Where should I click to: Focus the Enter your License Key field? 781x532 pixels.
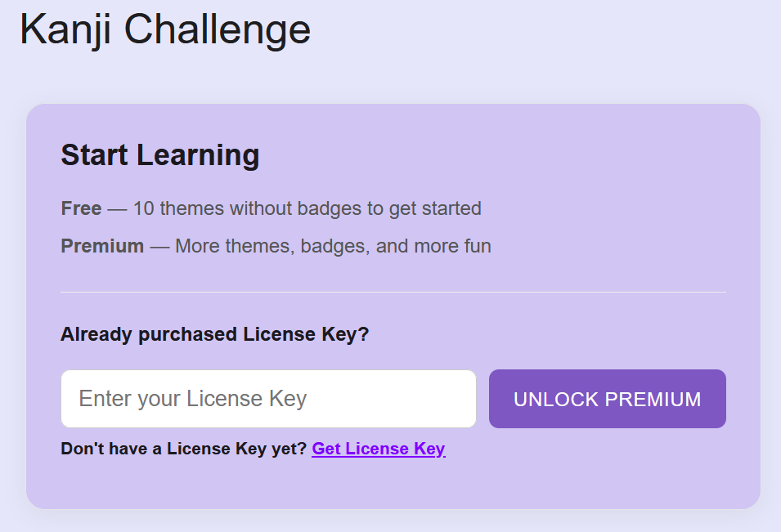click(x=268, y=399)
